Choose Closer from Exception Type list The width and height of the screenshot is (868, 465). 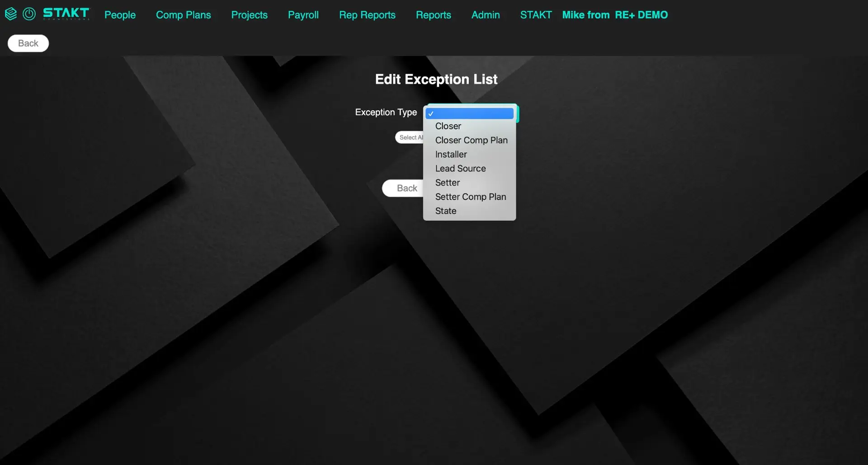pyautogui.click(x=469, y=126)
